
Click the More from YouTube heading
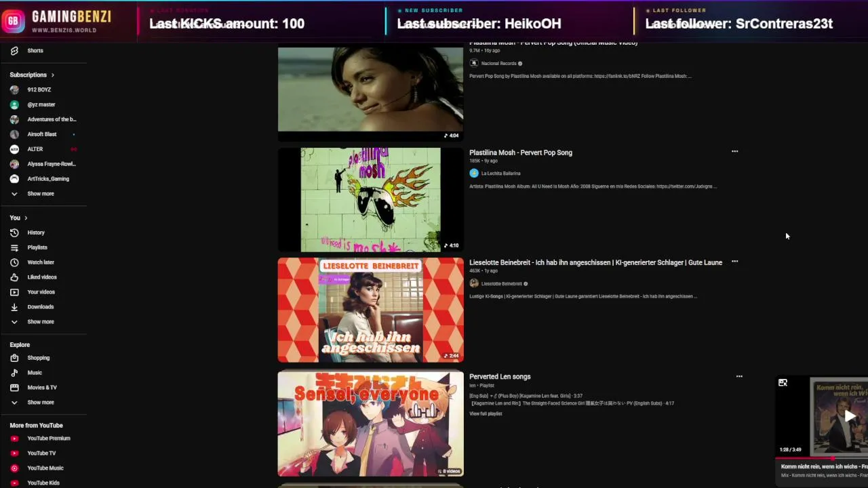[x=36, y=426]
